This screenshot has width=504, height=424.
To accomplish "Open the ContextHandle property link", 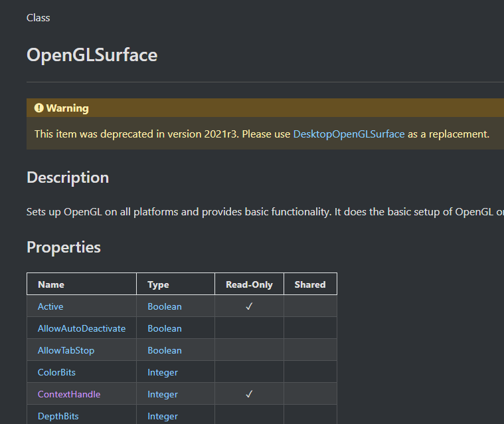I will point(69,394).
